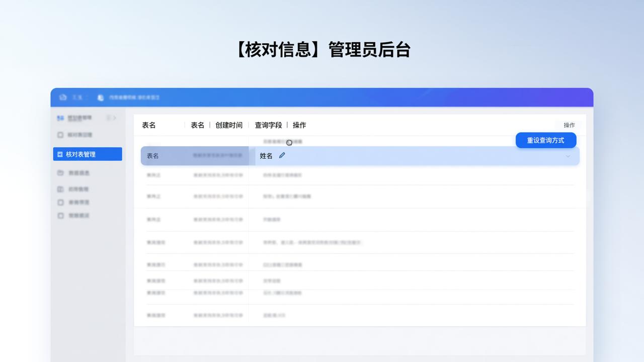Image resolution: width=644 pixels, height=362 pixels.
Task: Click the home icon in the blue top bar
Action: click(x=63, y=97)
